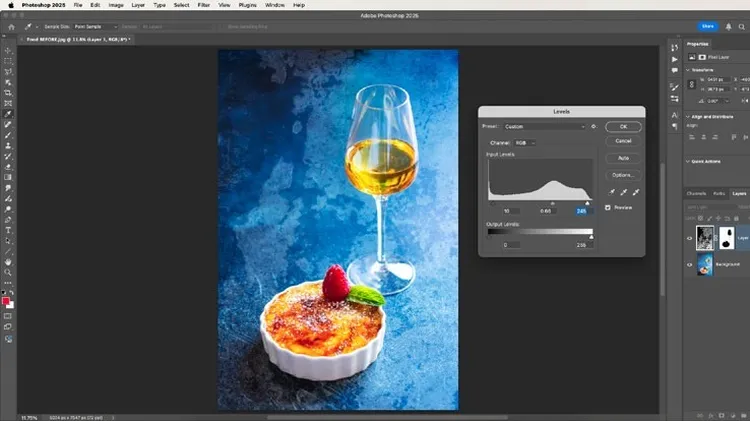Select the Crop tool

coord(8,92)
